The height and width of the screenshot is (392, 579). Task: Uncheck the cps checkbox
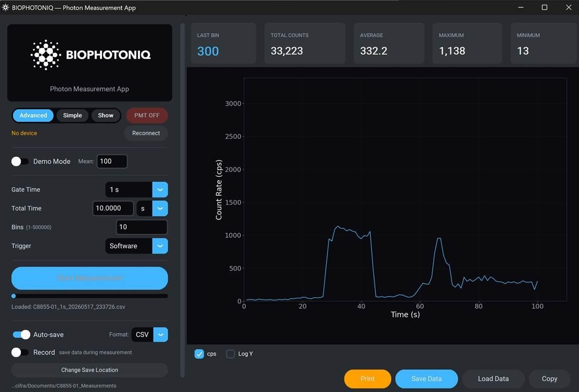[199, 354]
